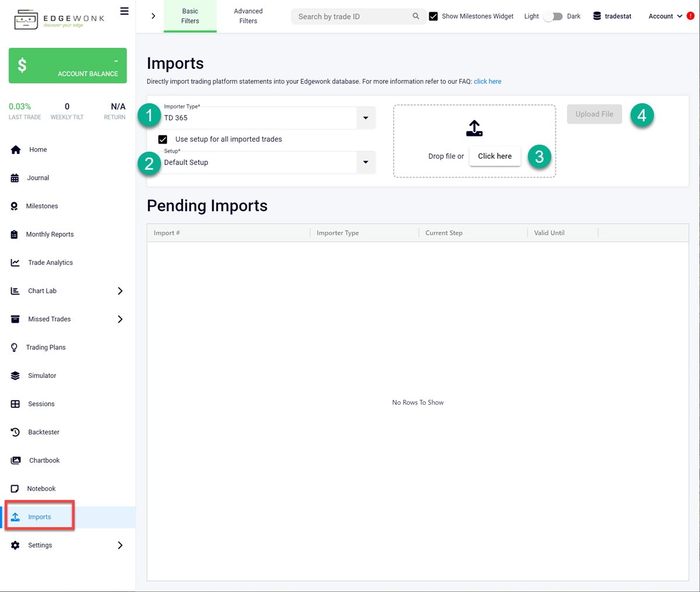
Task: Uncheck Show Milestones Widget
Action: click(433, 16)
